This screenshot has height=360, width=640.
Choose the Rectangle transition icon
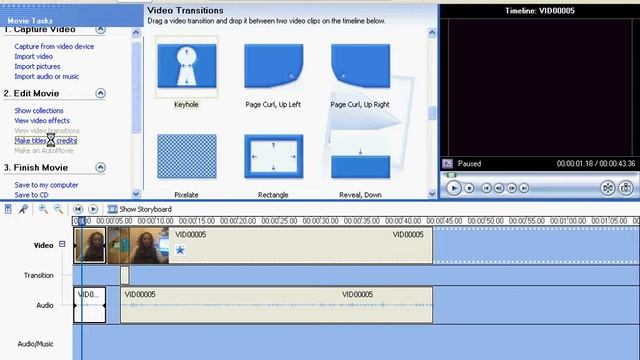click(x=273, y=156)
